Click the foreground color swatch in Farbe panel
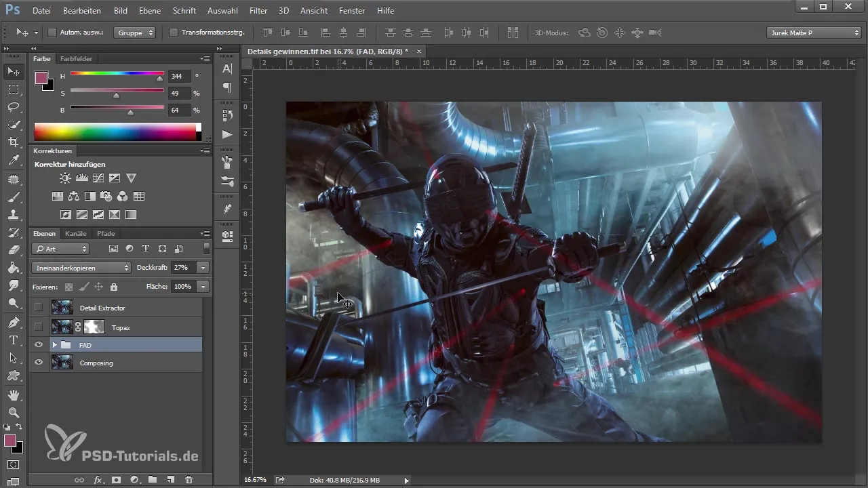This screenshot has height=488, width=868. (x=41, y=77)
